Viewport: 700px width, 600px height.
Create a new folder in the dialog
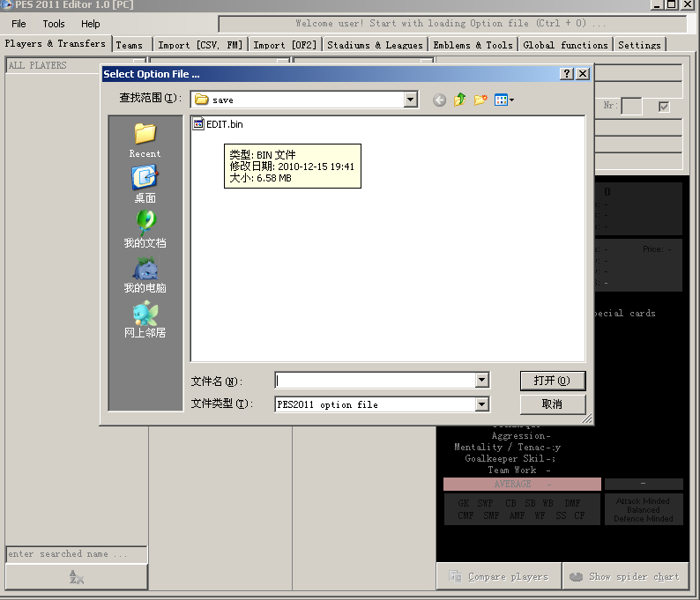pos(480,100)
